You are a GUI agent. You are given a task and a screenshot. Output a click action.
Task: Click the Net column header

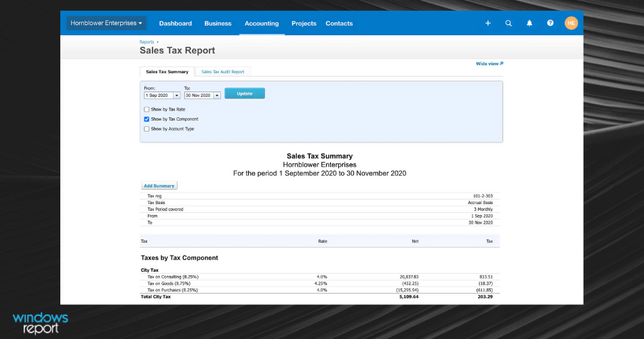pos(416,241)
